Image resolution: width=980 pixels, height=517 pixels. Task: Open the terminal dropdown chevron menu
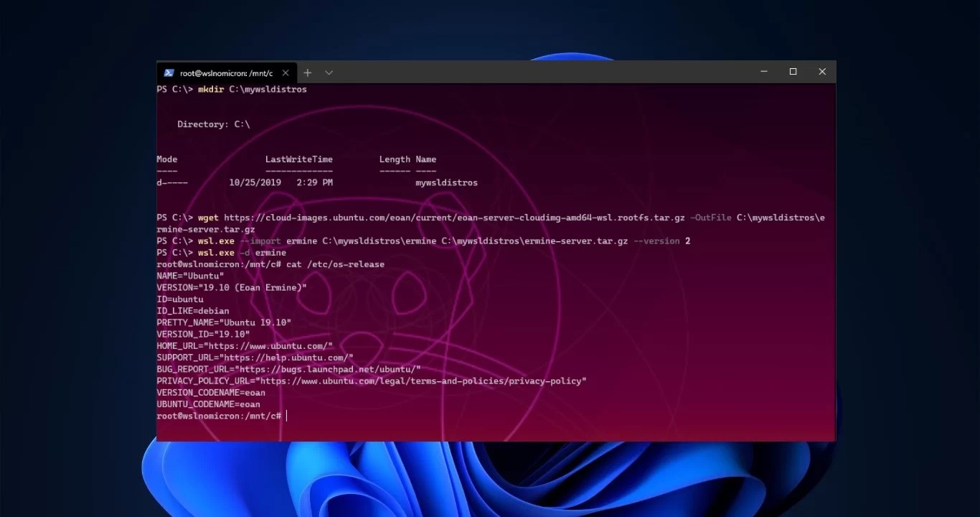(329, 73)
